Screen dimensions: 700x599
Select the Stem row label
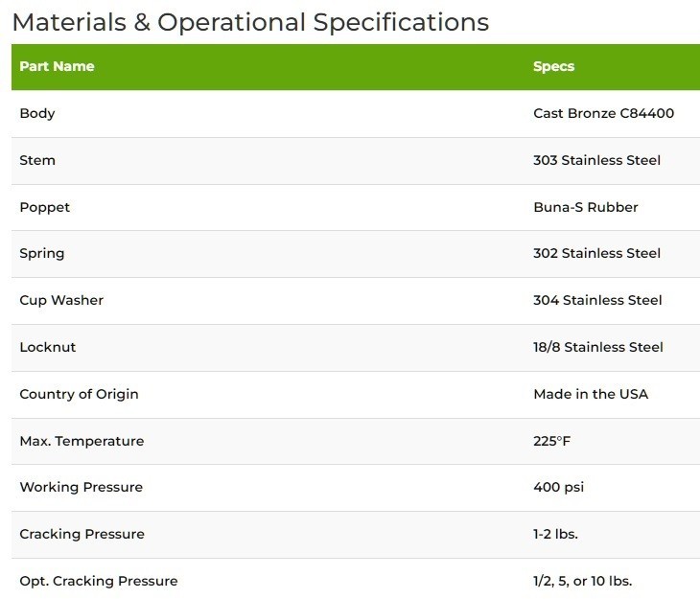pos(37,160)
